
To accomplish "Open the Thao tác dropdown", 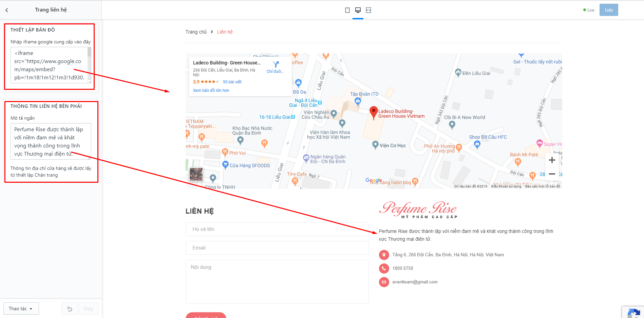I will (x=21, y=309).
